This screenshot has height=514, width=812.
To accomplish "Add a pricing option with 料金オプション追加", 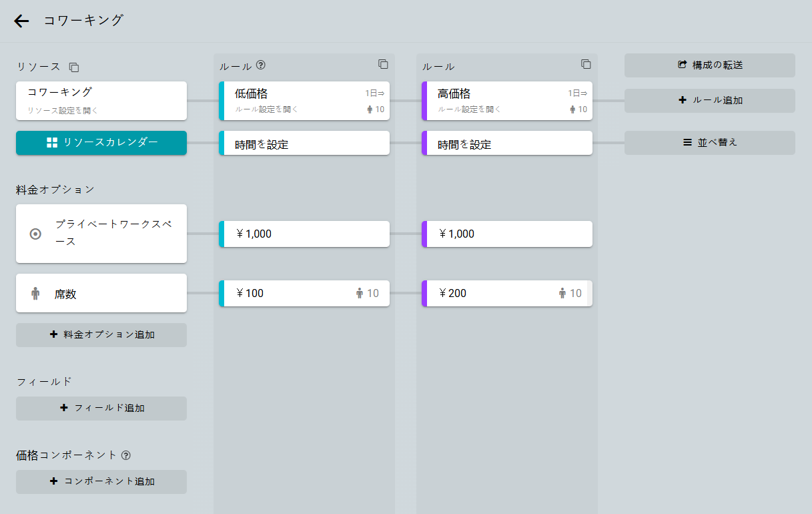I will [101, 335].
